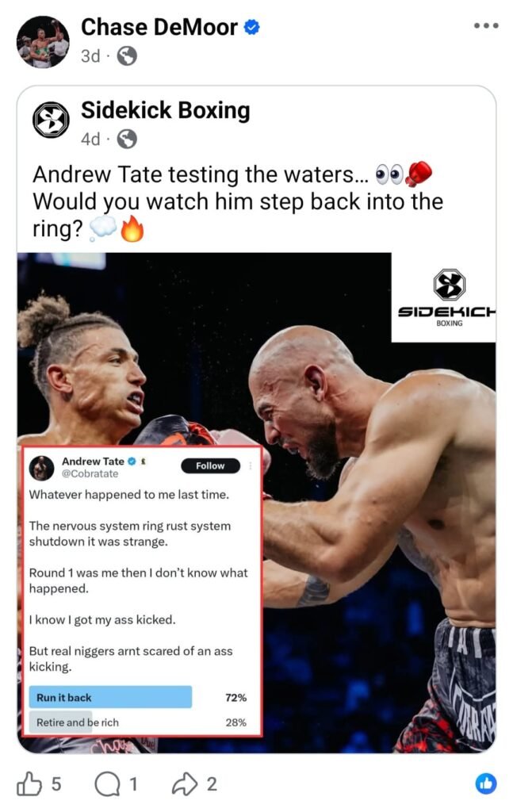The width and height of the screenshot is (513, 812).
Task: Click the 3d timestamp under Chase DeMoor
Action: (x=90, y=56)
